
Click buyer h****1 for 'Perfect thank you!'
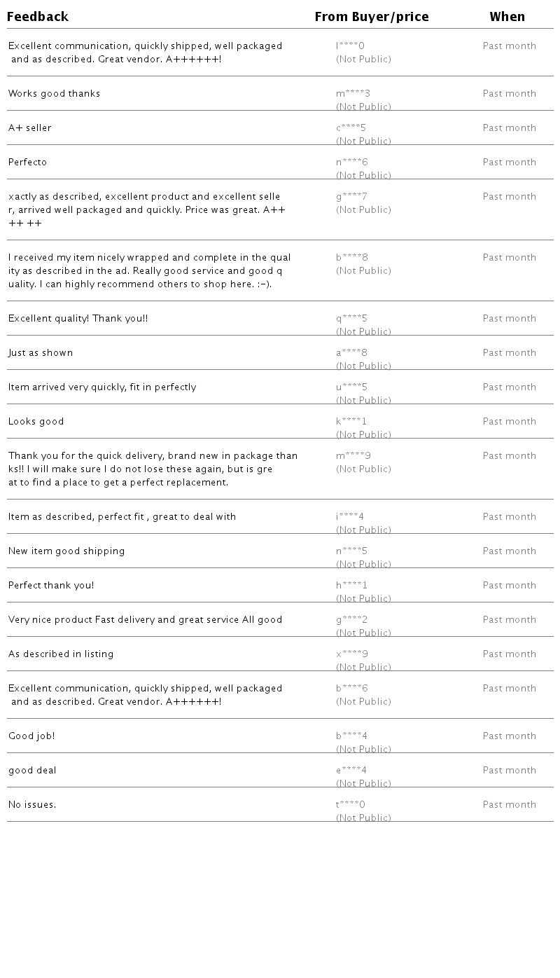point(351,586)
